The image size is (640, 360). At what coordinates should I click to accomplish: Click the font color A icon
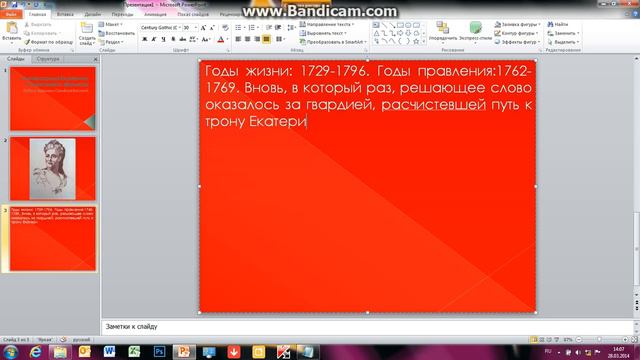221,39
